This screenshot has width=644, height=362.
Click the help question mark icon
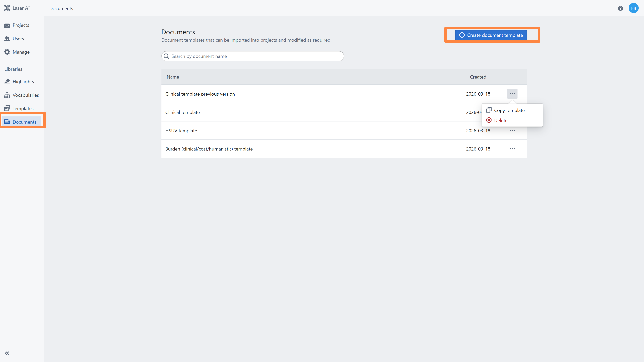coord(620,8)
